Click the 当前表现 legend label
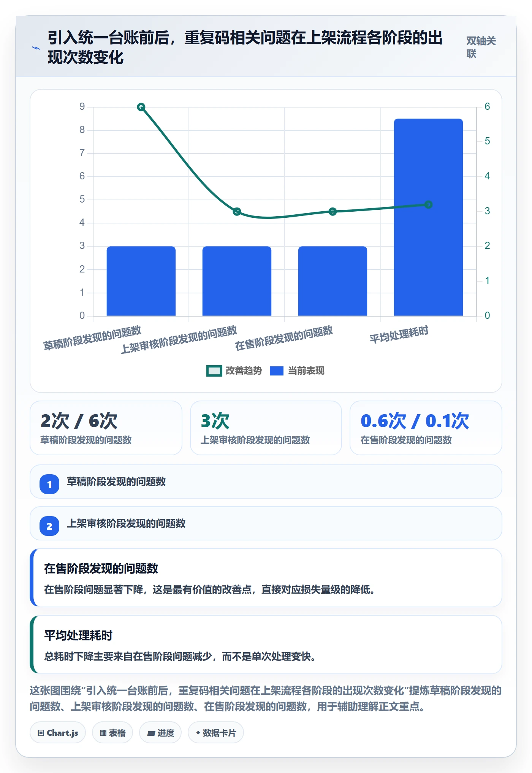532x773 pixels. [x=306, y=371]
